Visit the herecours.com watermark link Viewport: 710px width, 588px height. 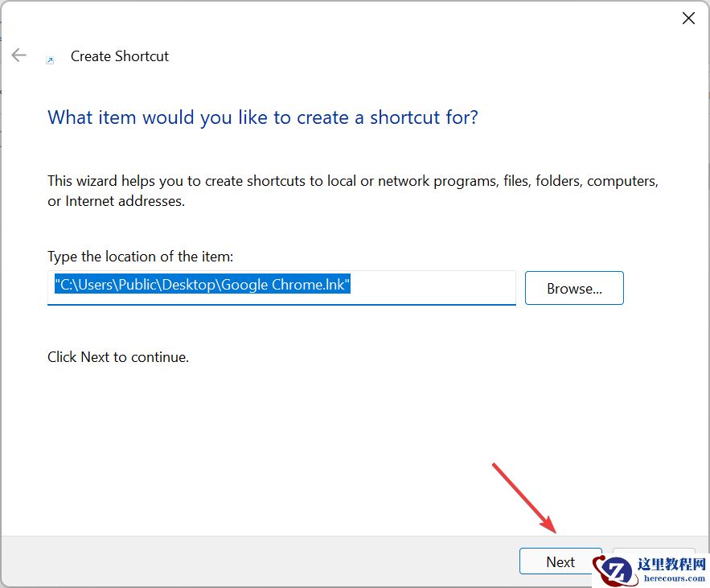click(675, 577)
